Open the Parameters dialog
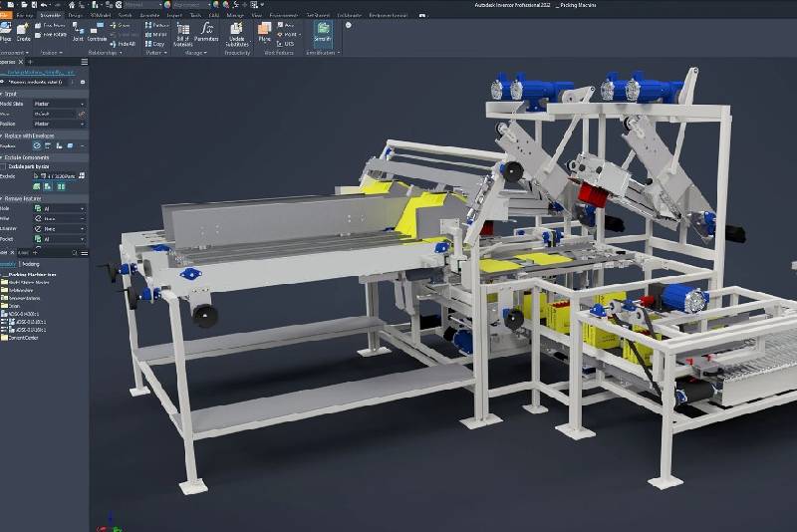797x532 pixels. coord(206,32)
